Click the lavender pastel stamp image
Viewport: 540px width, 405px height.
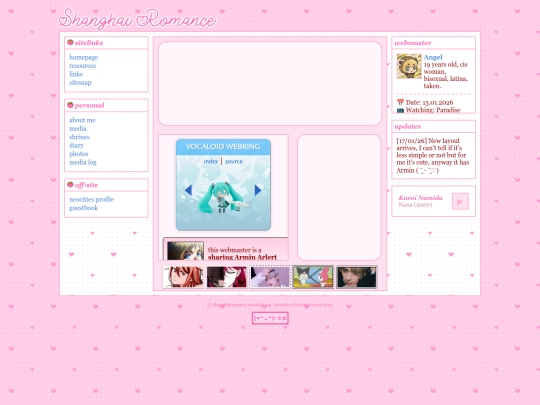(270, 277)
